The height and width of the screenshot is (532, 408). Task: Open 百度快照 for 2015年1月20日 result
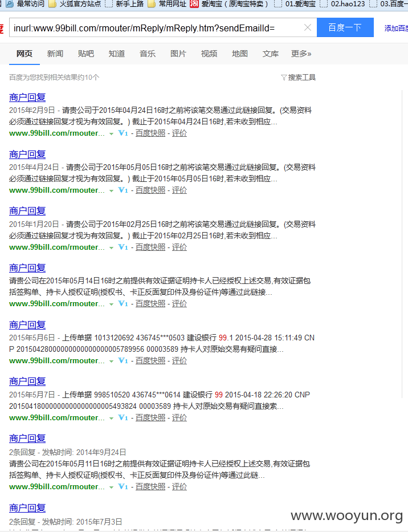point(150,247)
